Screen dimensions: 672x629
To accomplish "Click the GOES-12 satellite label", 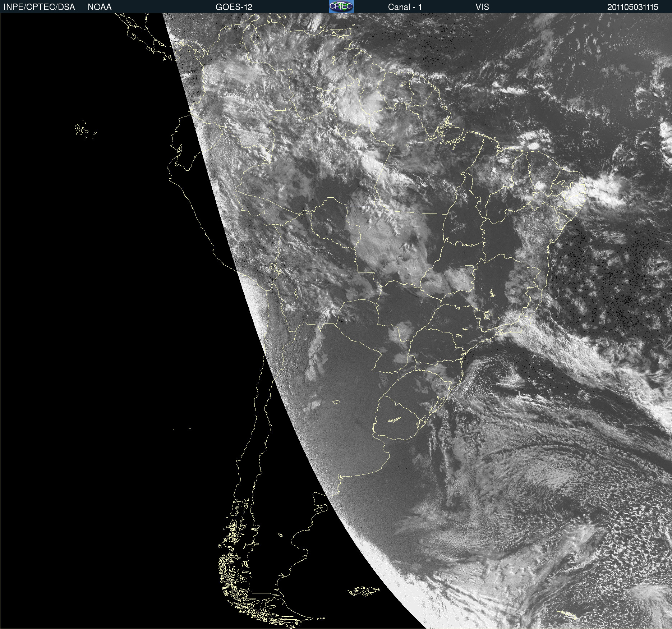I will coord(234,7).
